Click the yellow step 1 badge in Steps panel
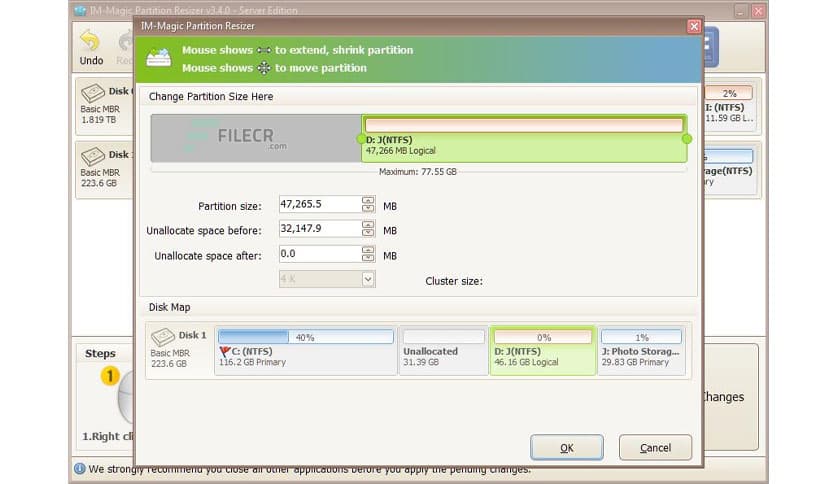Screen dimensions: 836x484 110,376
